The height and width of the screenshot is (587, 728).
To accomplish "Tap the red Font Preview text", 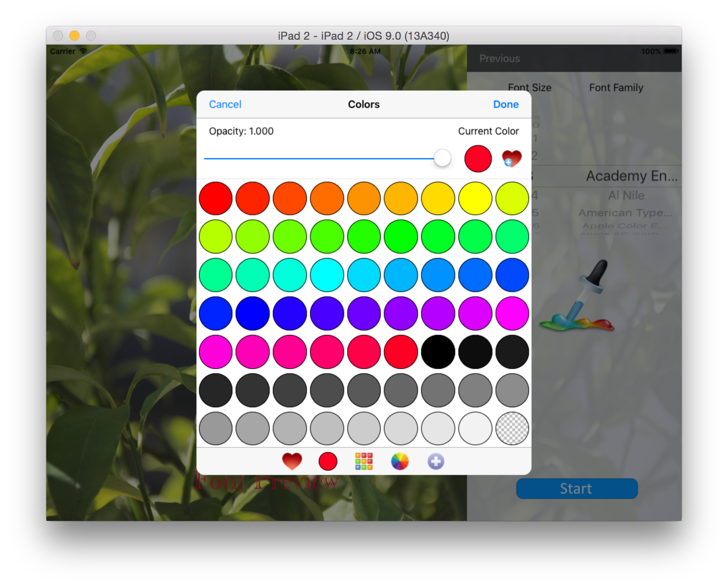I will pyautogui.click(x=267, y=482).
